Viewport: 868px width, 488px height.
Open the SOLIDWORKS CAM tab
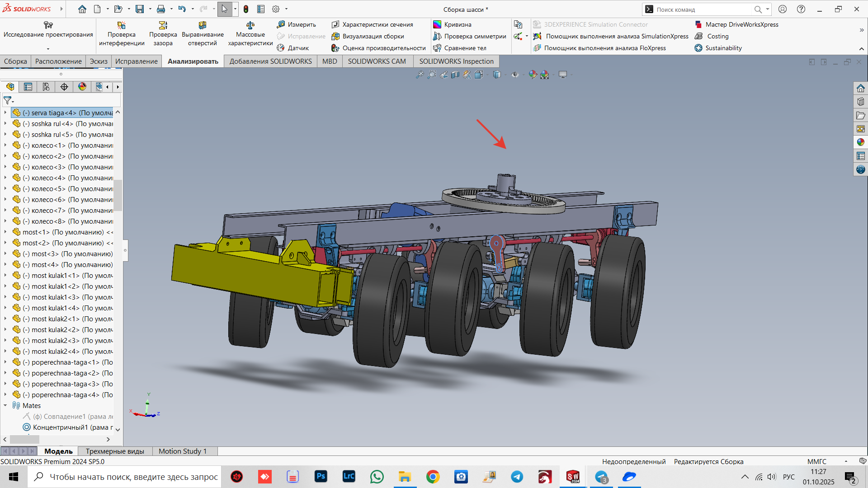[377, 61]
